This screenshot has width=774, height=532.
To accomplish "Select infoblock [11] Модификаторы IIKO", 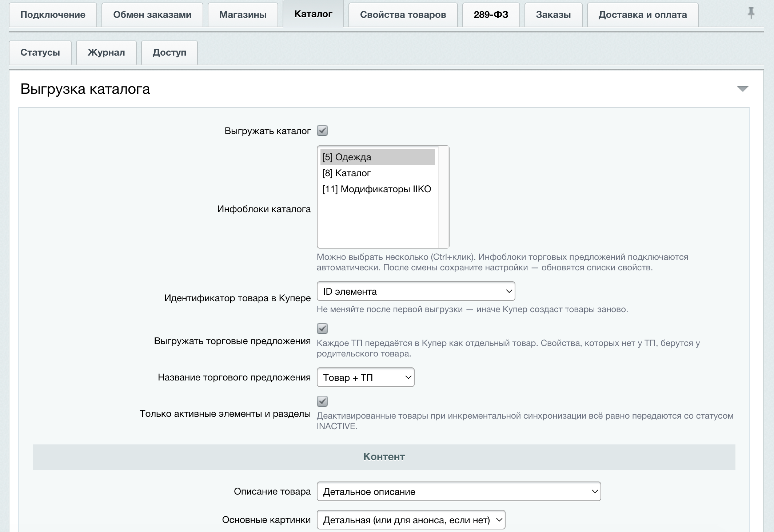I will click(x=378, y=189).
